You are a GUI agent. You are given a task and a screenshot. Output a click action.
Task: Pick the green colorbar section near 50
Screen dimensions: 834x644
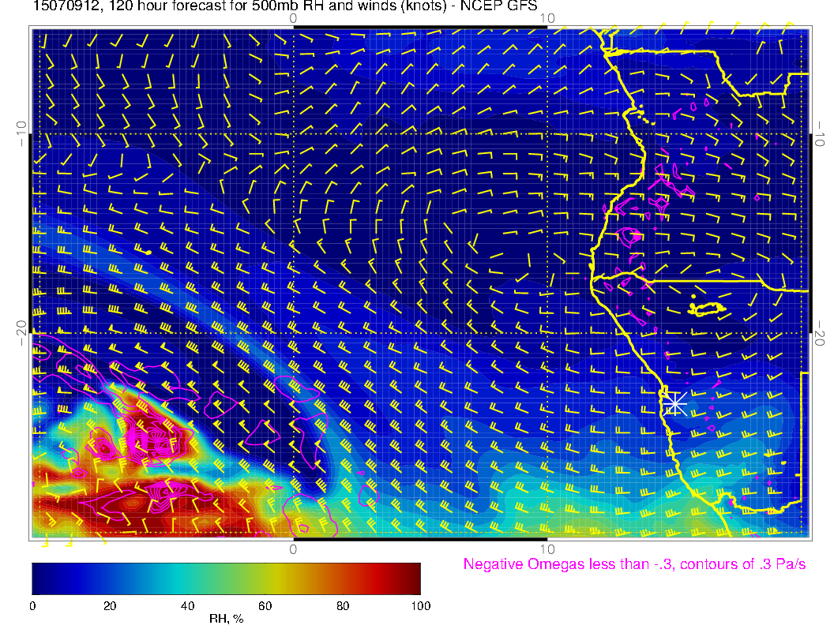pos(226,578)
